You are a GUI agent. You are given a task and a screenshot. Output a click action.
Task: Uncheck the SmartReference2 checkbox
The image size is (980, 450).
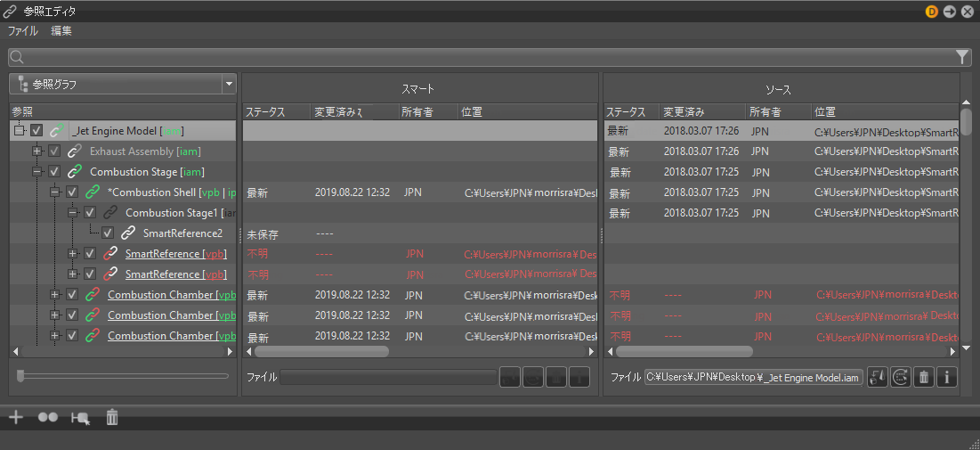[108, 233]
